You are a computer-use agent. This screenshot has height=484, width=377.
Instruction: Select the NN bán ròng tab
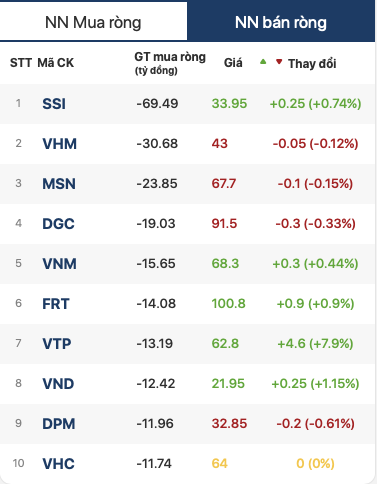click(x=281, y=22)
